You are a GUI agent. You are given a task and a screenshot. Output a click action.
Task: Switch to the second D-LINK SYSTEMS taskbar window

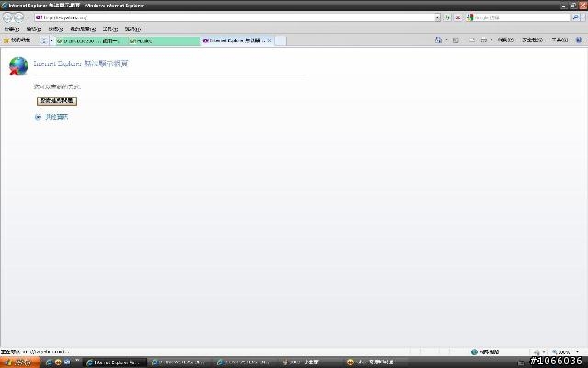(246, 362)
